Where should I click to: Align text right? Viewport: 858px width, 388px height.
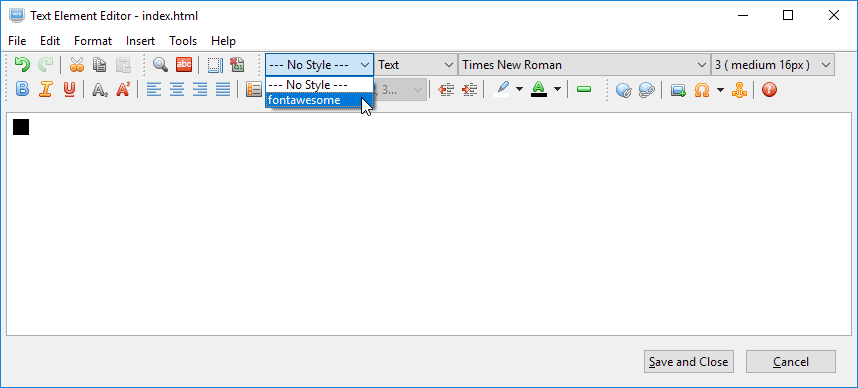(x=200, y=89)
